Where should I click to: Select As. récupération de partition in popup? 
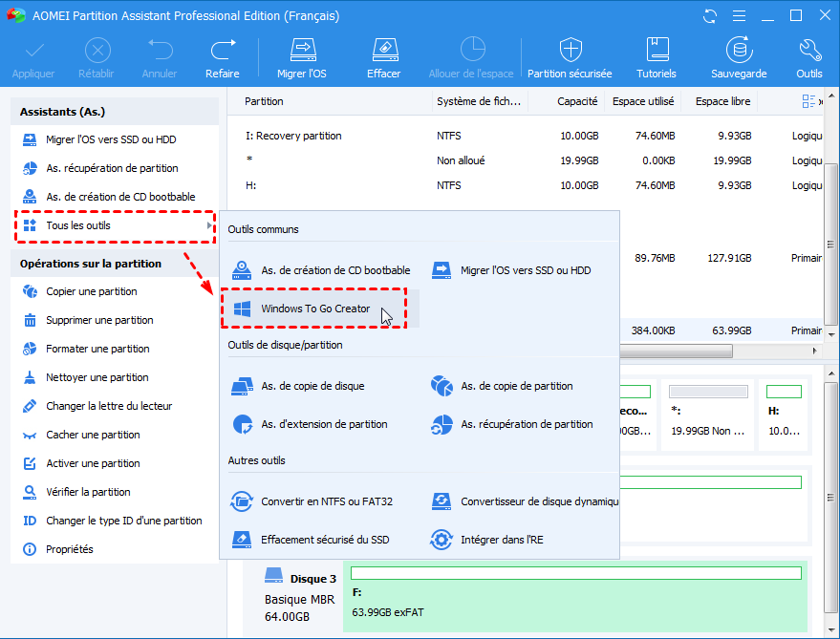[x=511, y=424]
